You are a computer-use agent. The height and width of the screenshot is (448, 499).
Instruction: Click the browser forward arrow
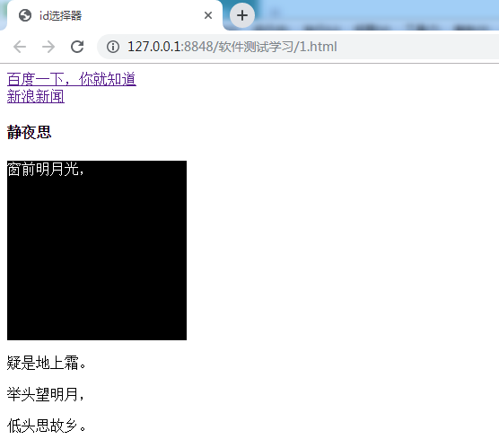click(x=48, y=47)
